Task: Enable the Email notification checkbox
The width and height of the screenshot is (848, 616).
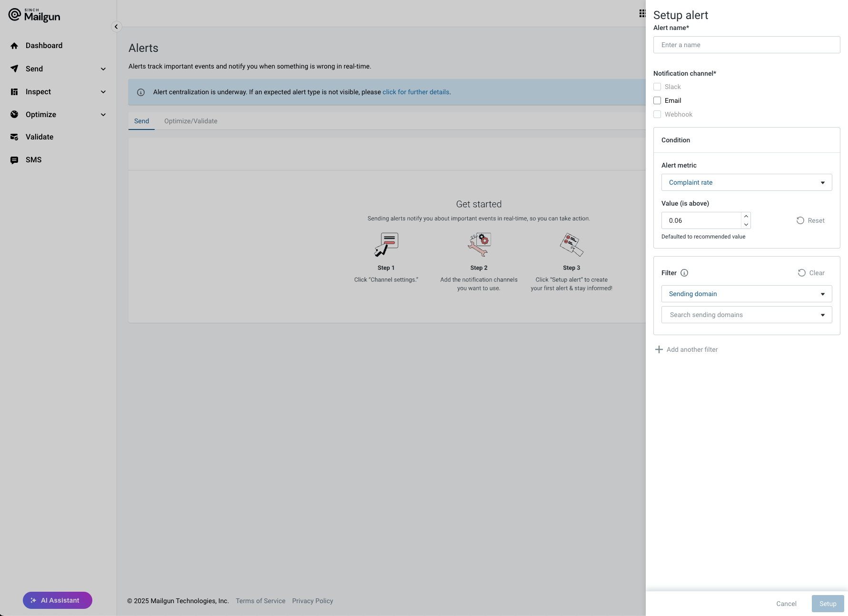Action: click(657, 100)
